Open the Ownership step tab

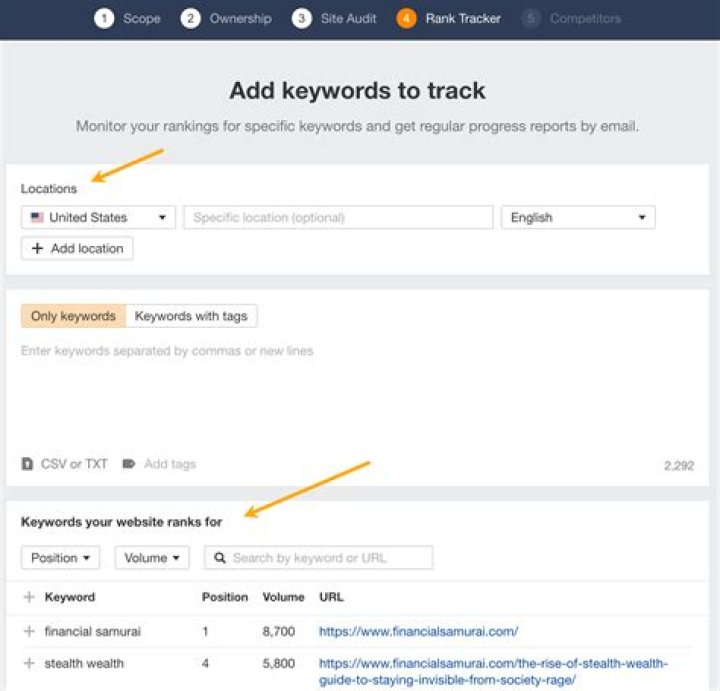pyautogui.click(x=226, y=18)
